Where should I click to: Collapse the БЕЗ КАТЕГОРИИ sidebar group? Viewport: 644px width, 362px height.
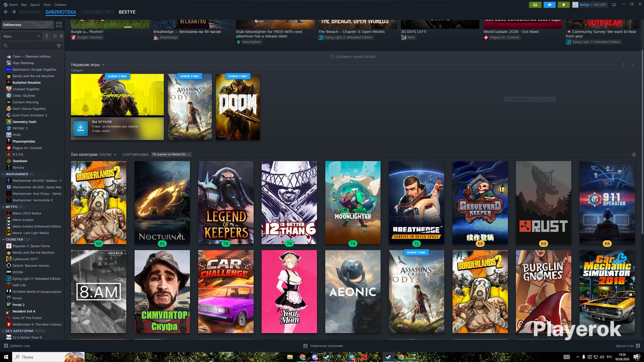3,331
